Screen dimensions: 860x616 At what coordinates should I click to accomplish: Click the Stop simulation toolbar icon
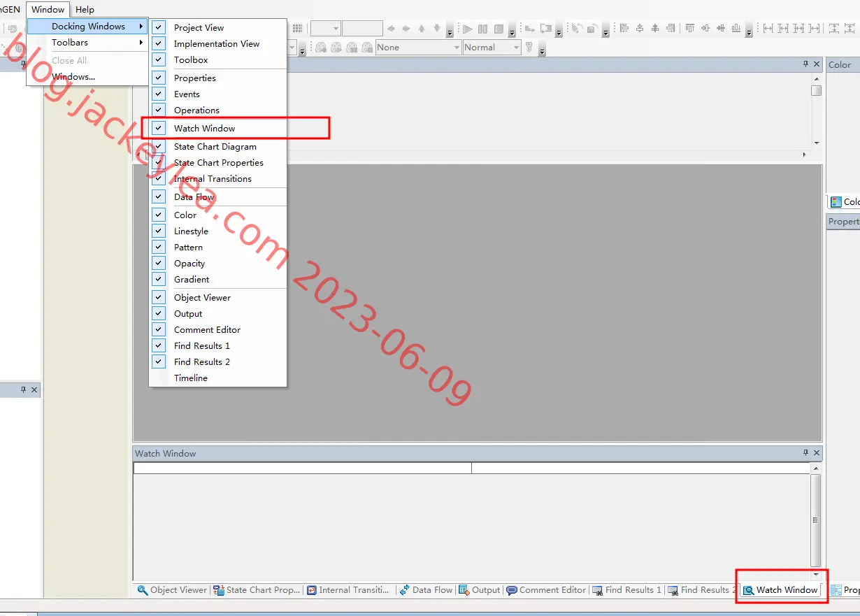[x=499, y=29]
